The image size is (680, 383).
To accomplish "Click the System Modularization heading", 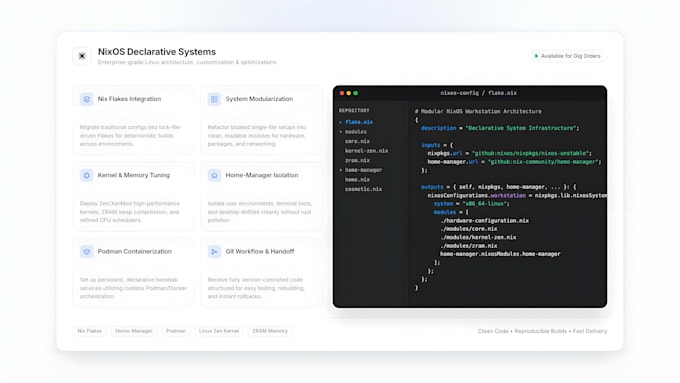I will tap(259, 99).
